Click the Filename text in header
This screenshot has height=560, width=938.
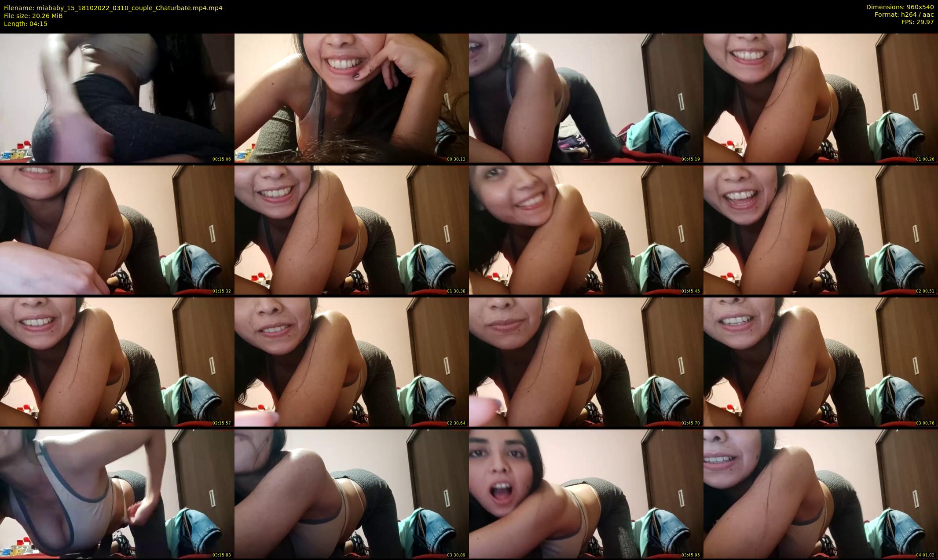click(113, 8)
